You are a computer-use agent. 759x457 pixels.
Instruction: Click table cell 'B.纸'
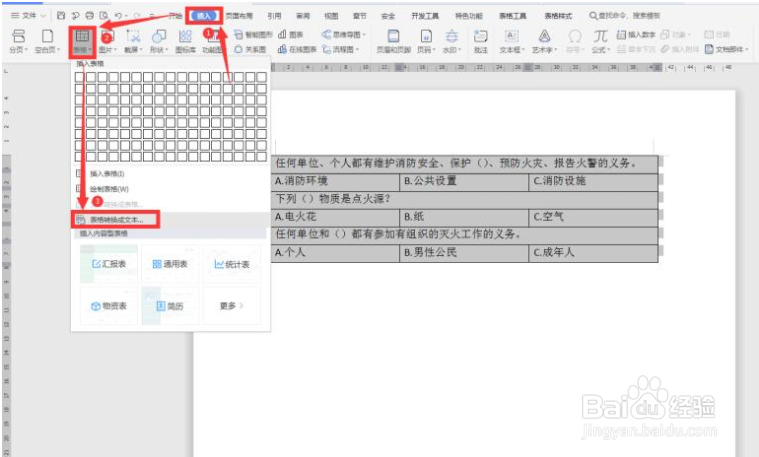tap(464, 217)
